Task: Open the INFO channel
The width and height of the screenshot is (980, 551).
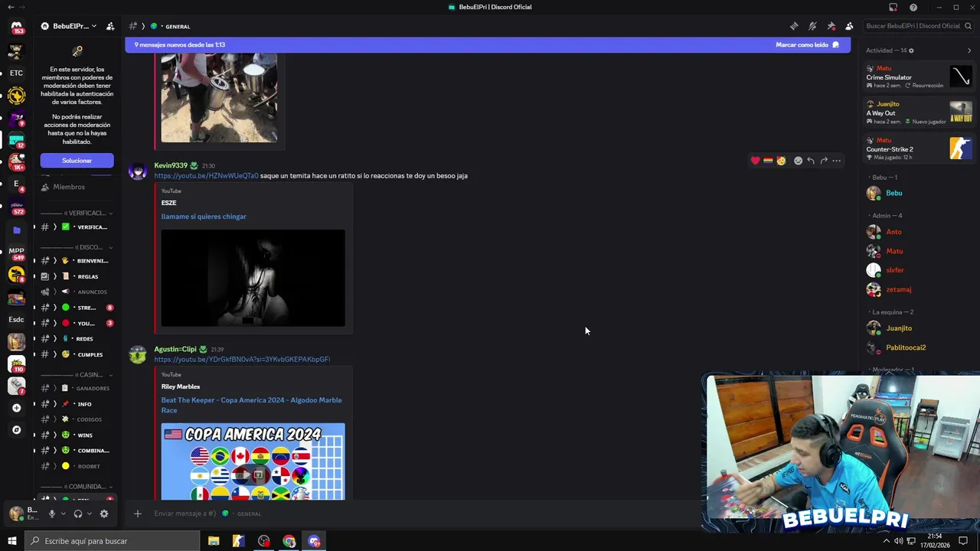Action: [75, 404]
